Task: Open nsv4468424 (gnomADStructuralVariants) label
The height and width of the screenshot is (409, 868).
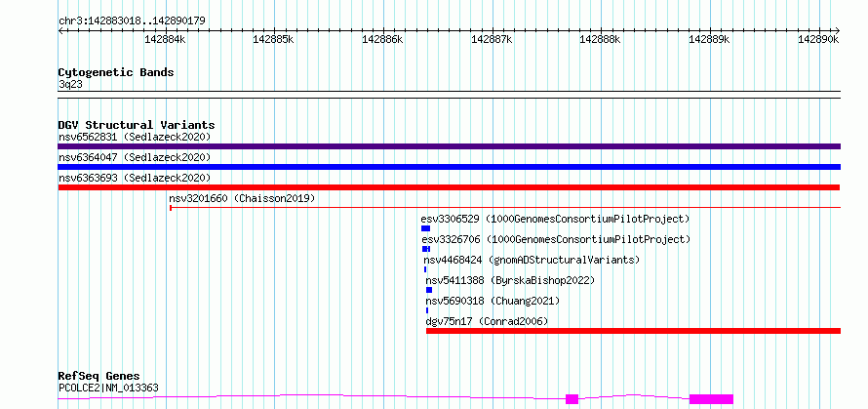Action: click(532, 260)
